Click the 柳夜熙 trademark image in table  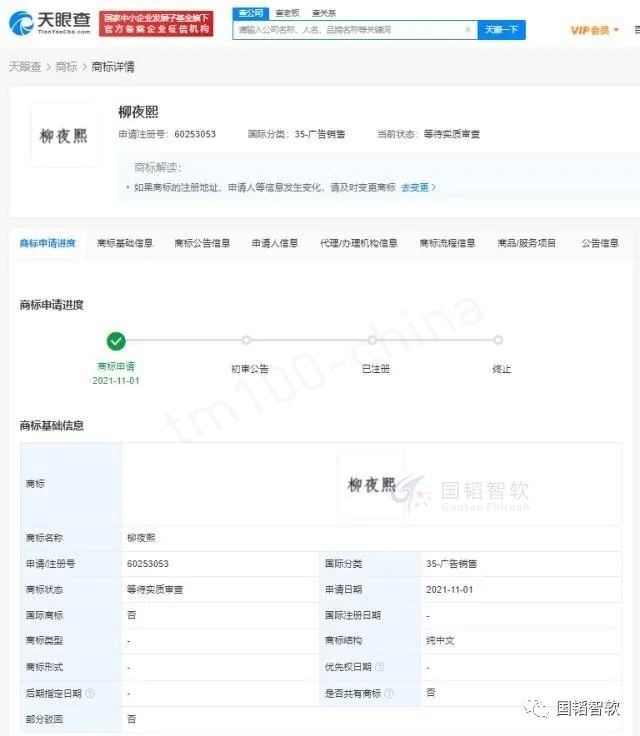(x=372, y=485)
